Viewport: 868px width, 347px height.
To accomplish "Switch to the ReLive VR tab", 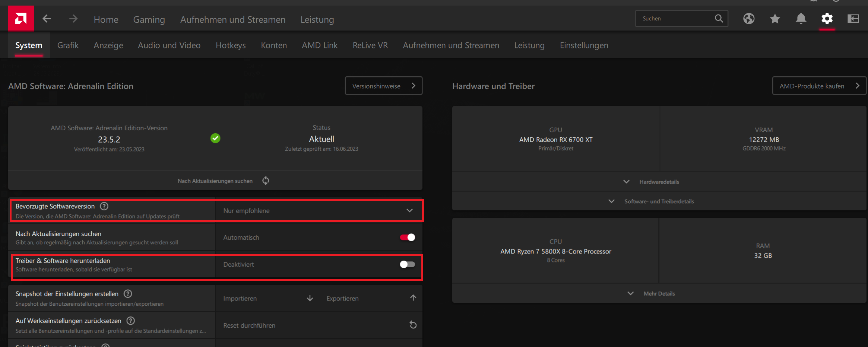I will click(370, 45).
